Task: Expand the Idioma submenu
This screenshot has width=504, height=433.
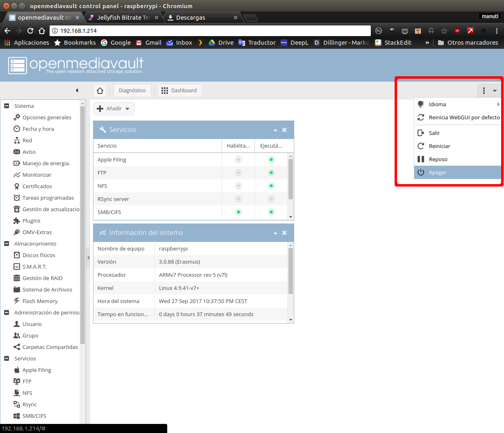Action: point(437,104)
